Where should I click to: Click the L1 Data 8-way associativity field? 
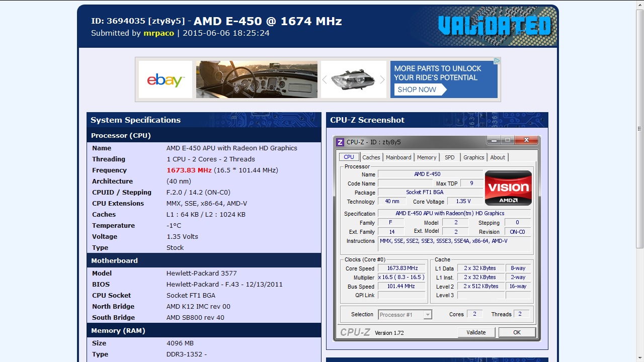coord(518,268)
